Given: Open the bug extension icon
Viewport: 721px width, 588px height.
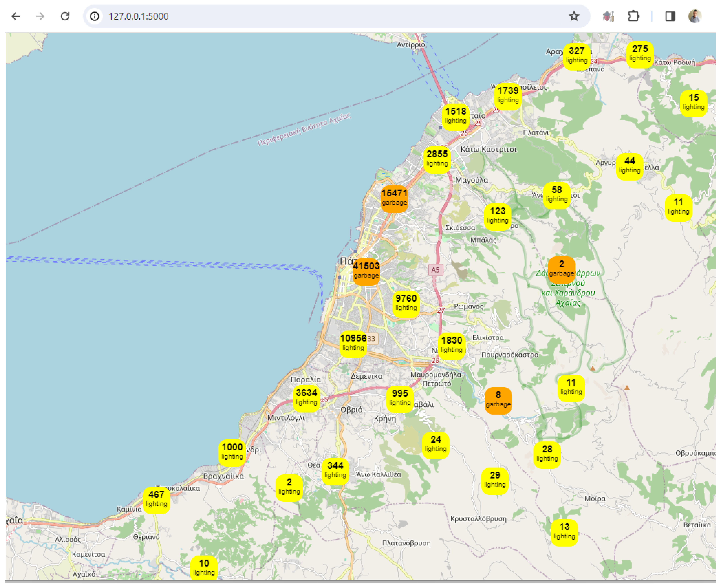Looking at the screenshot, I should 608,16.
